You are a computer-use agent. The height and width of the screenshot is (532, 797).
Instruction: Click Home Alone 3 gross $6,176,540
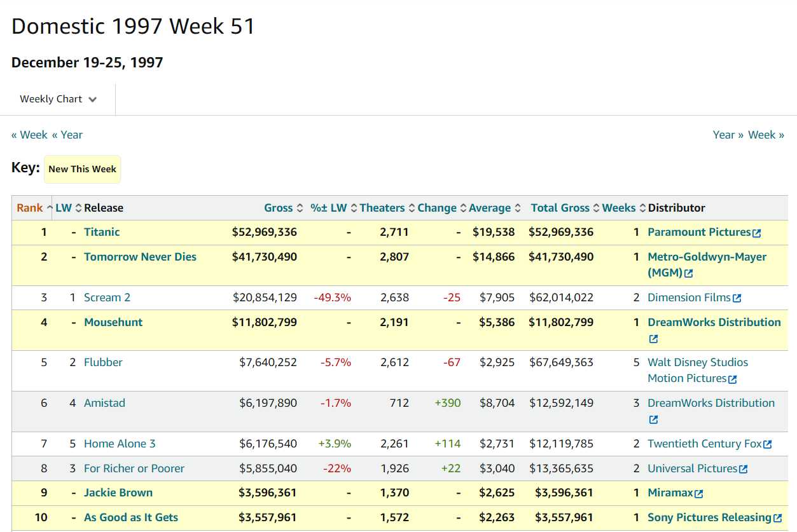click(268, 444)
